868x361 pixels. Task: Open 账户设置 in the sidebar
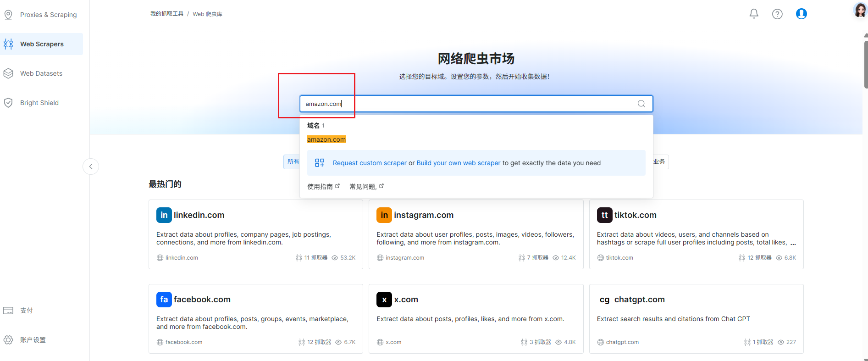point(33,340)
